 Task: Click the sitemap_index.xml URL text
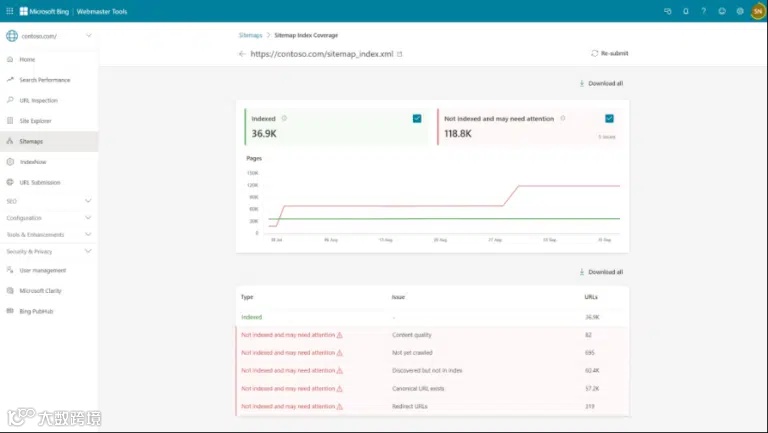click(x=322, y=54)
